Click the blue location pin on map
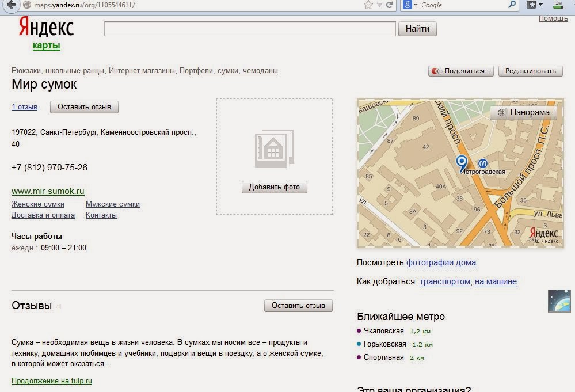Image resolution: width=575 pixels, height=392 pixels. tap(462, 163)
